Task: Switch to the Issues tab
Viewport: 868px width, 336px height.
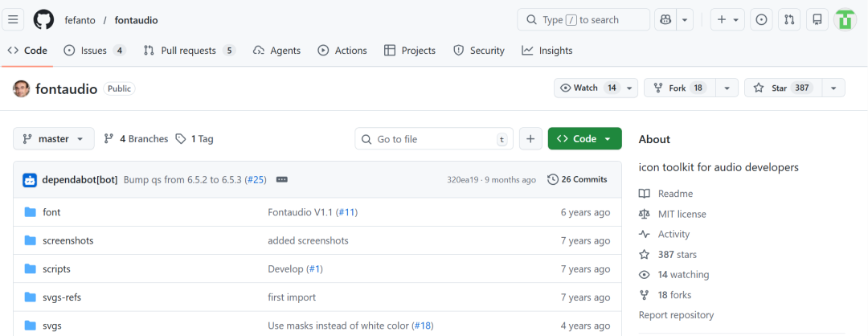Action: click(x=94, y=51)
